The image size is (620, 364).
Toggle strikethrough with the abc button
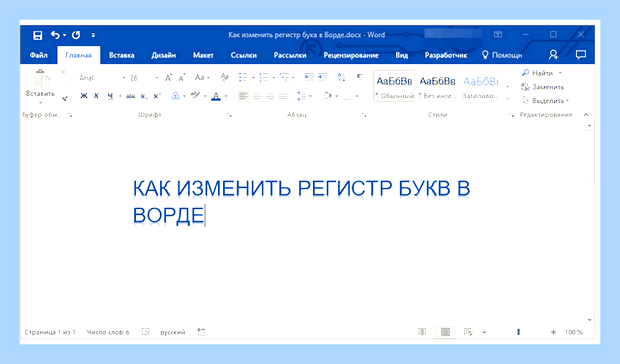tap(130, 96)
